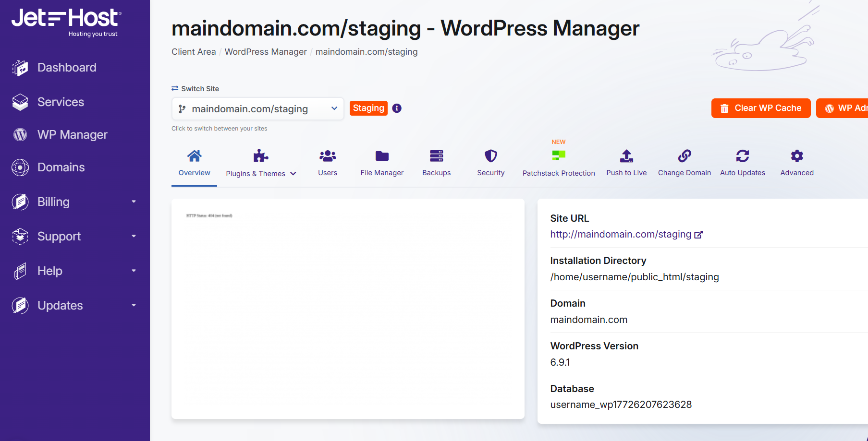Select Auto Updates

pyautogui.click(x=742, y=163)
